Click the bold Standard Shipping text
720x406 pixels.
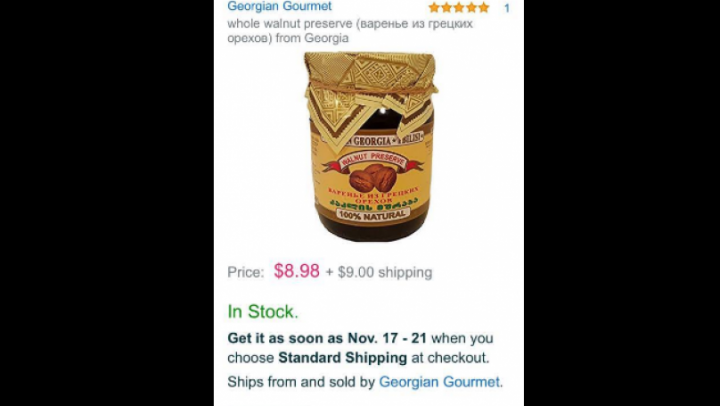(343, 357)
